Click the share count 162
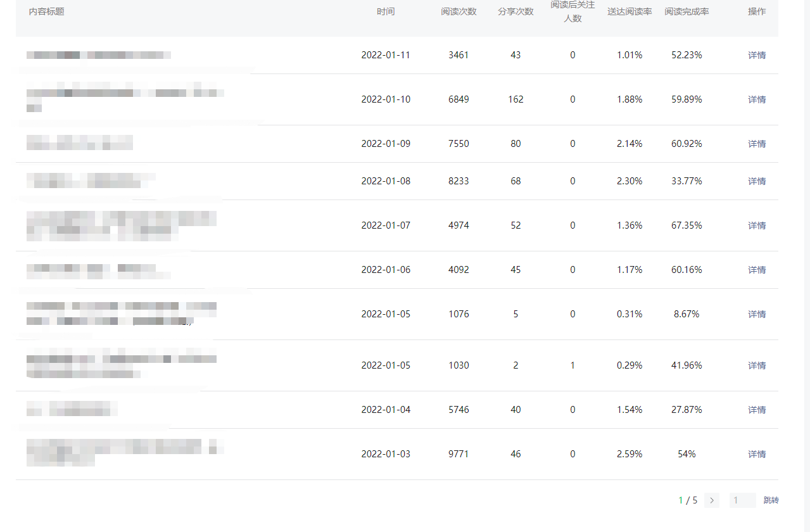810x532 pixels. click(x=516, y=99)
